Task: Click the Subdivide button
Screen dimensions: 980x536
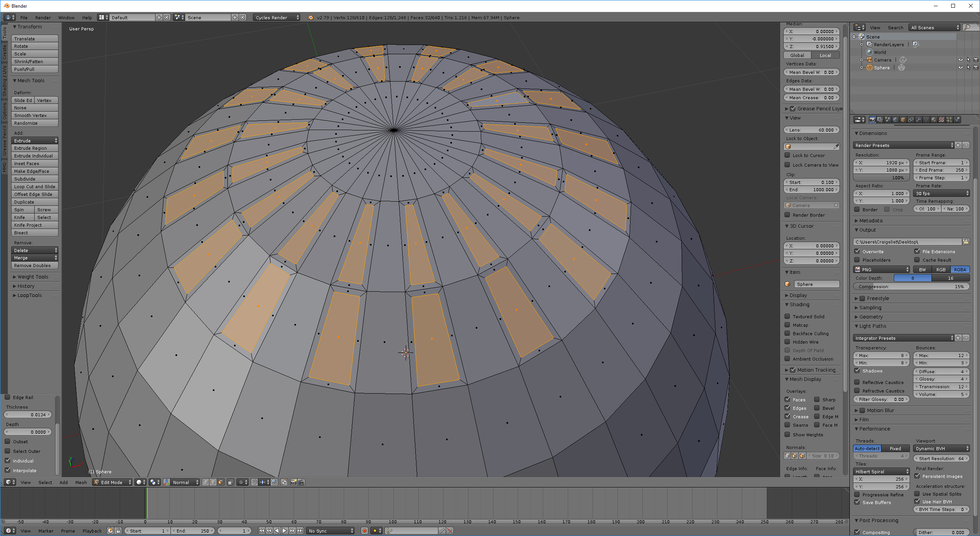Action: (x=35, y=179)
